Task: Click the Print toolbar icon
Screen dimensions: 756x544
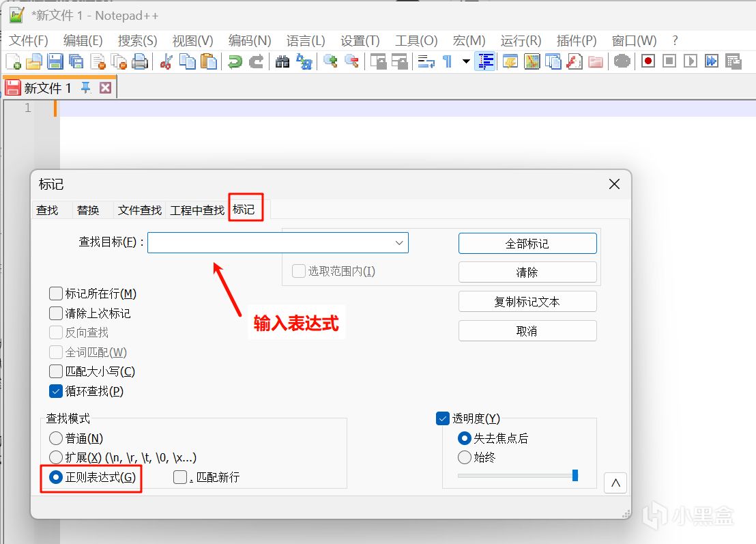Action: point(140,61)
